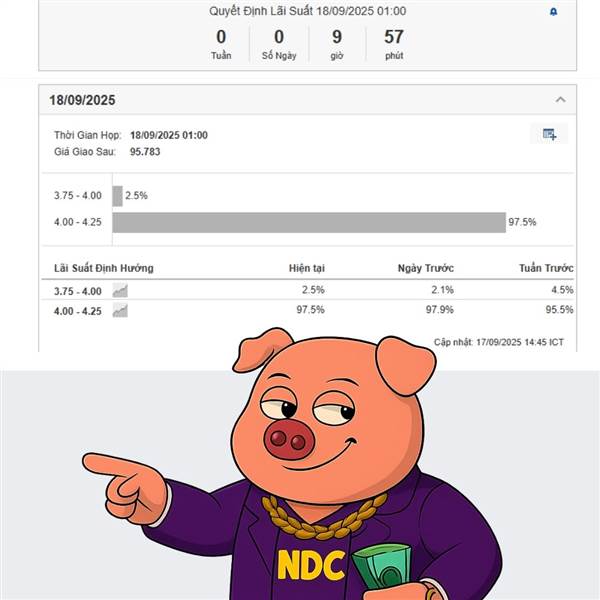This screenshot has height=600, width=600.
Task: Click the 57 phút countdown value
Action: pos(394,44)
